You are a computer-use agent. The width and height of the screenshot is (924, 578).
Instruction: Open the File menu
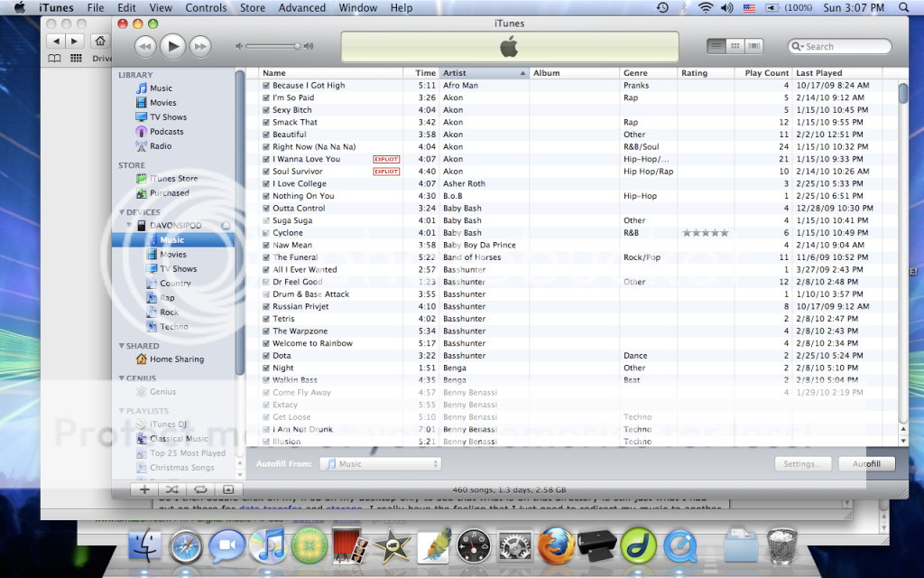[96, 7]
